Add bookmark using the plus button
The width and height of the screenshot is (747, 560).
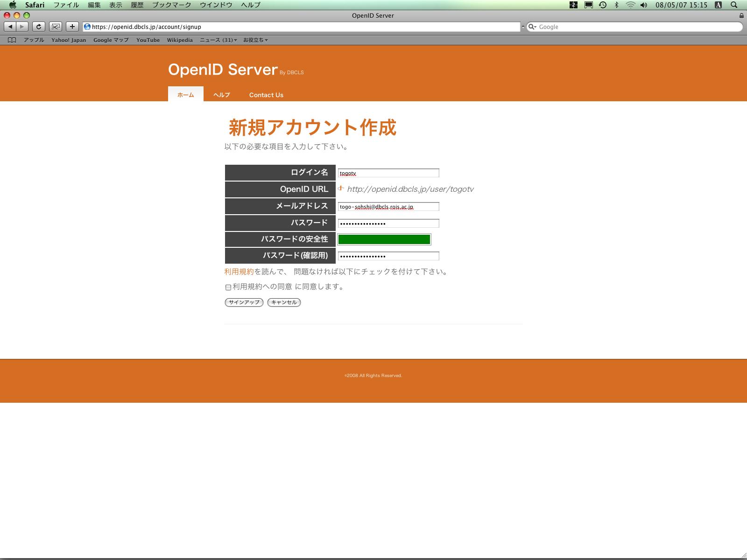(72, 27)
